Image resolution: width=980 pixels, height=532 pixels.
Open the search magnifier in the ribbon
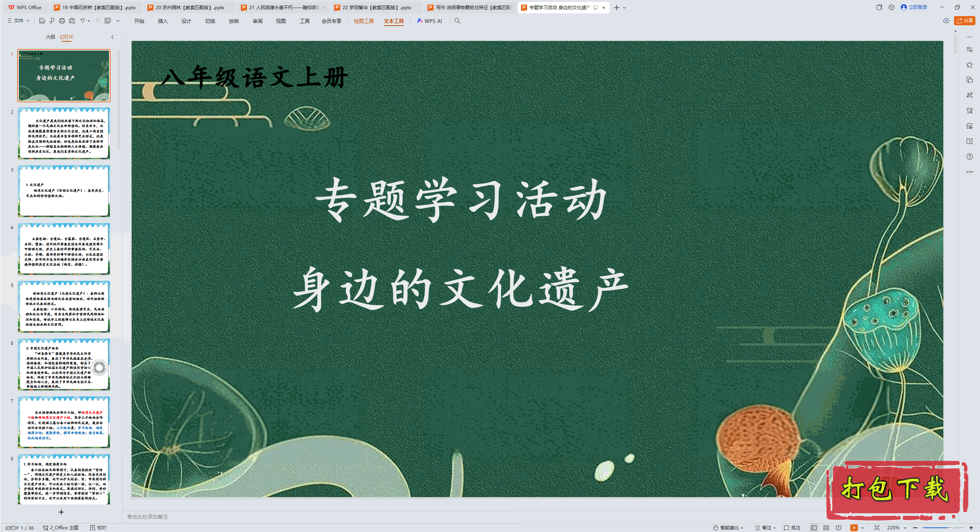pos(457,21)
